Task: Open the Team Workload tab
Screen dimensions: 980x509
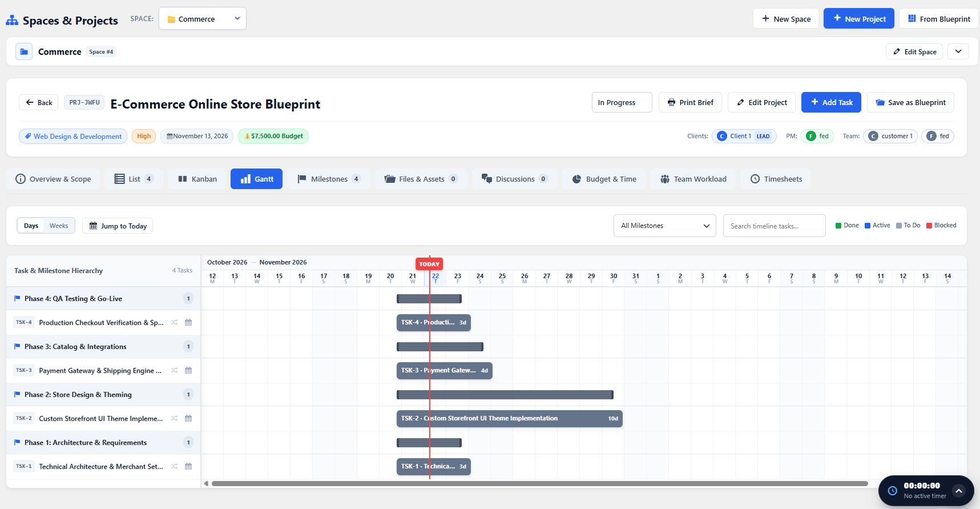Action: click(x=693, y=179)
